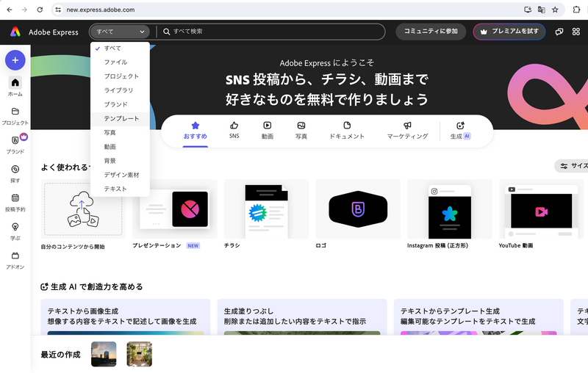Click the blue plus create button
The height and width of the screenshot is (373, 588).
[15, 60]
